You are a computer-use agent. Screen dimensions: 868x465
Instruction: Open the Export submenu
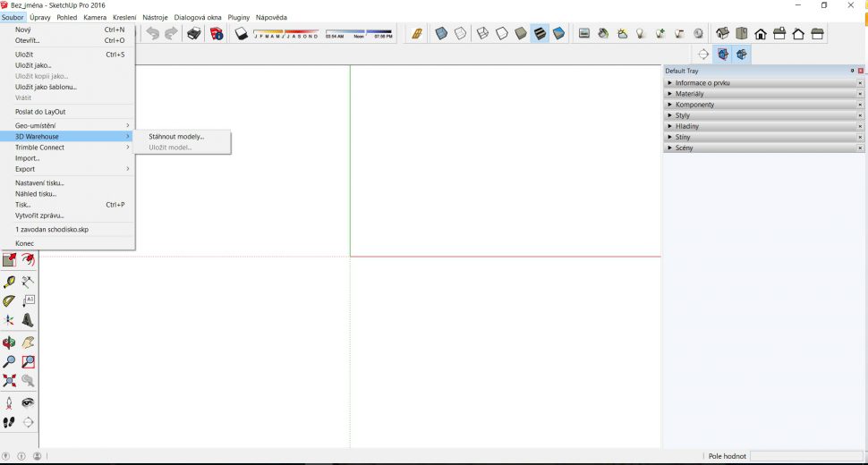(67, 169)
